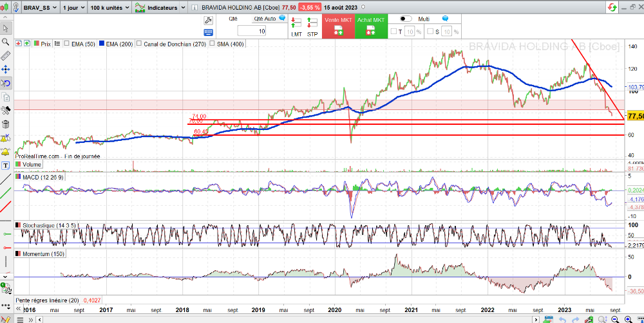Viewport: 644px width, 323px height.
Task: Tick the Canal de Donchian (270) checkbox
Action: click(140, 44)
